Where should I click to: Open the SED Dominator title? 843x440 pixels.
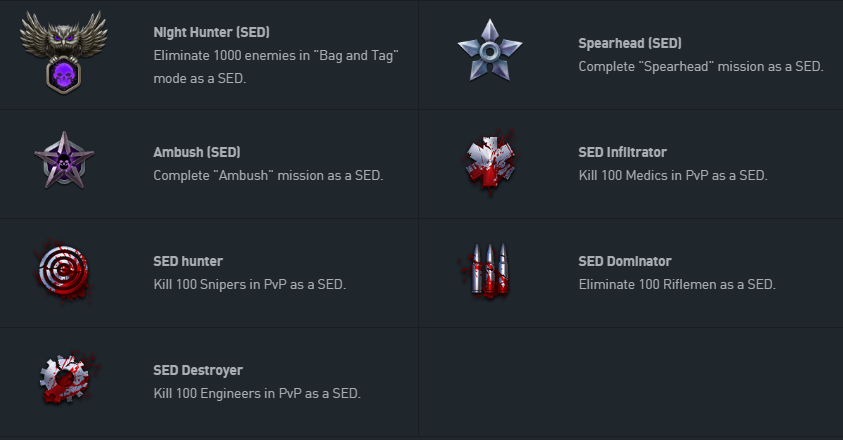[x=625, y=261]
